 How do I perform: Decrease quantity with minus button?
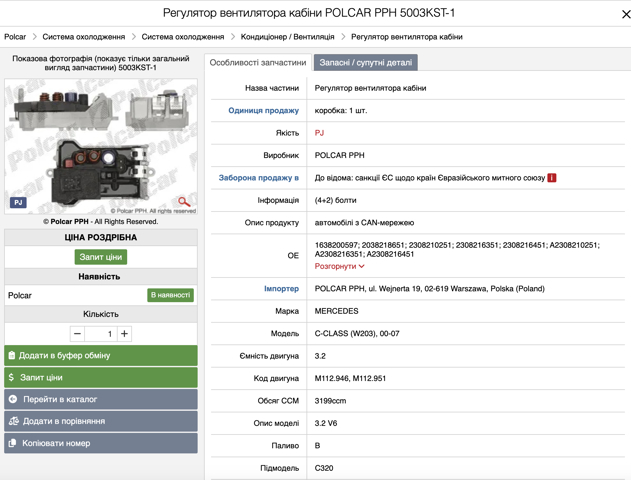tap(78, 334)
